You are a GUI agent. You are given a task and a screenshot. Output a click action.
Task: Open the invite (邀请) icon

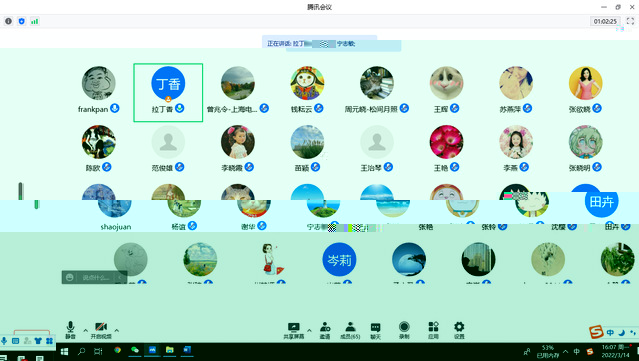pos(325,330)
